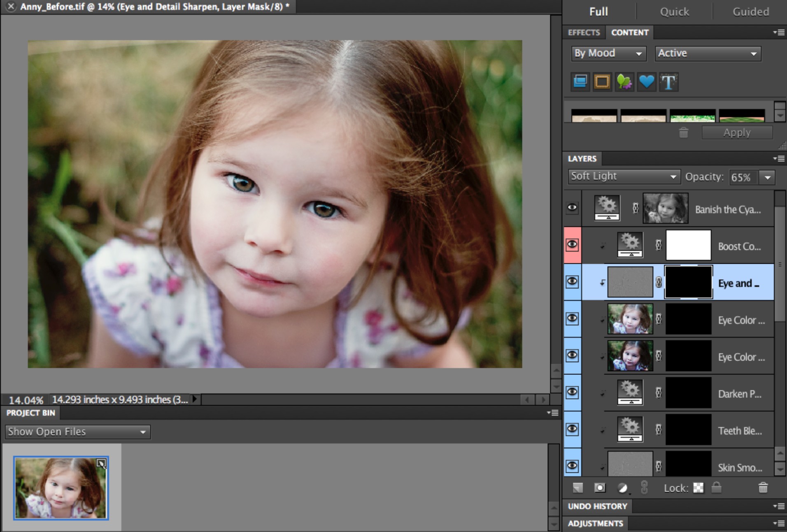Click the 14.04% zoom level field
The image size is (787, 532).
point(26,400)
